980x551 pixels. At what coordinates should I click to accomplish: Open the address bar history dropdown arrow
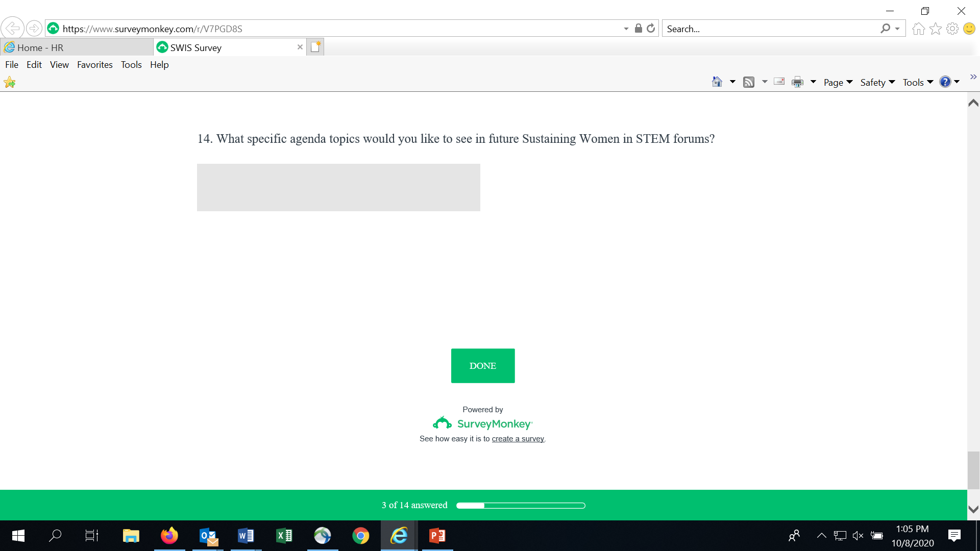(626, 29)
